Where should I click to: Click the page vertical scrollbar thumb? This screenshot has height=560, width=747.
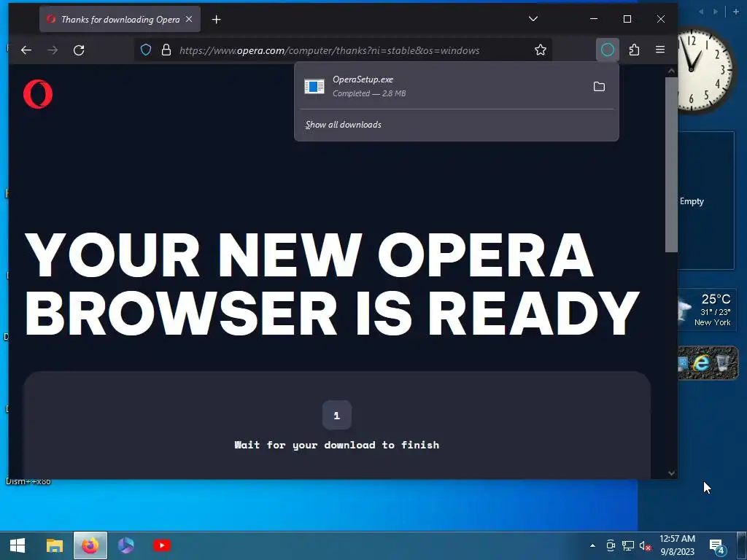671,165
